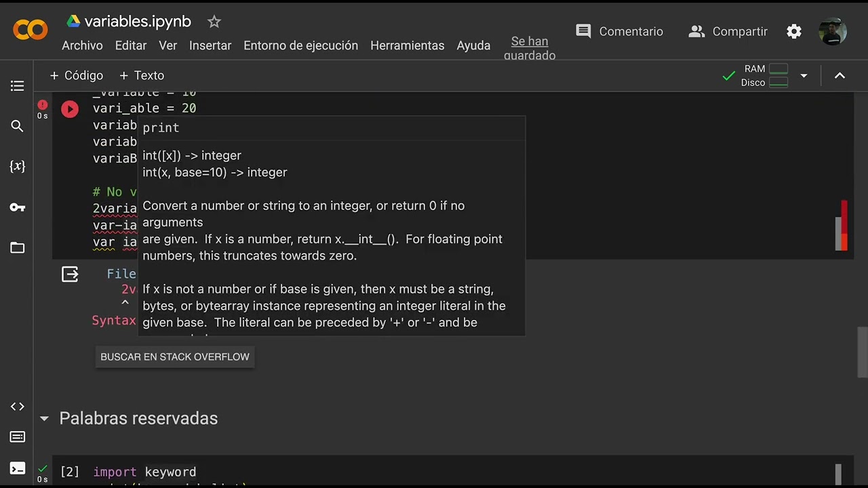Collapse the header with the up chevron
Image resolution: width=868 pixels, height=488 pixels.
pyautogui.click(x=840, y=76)
